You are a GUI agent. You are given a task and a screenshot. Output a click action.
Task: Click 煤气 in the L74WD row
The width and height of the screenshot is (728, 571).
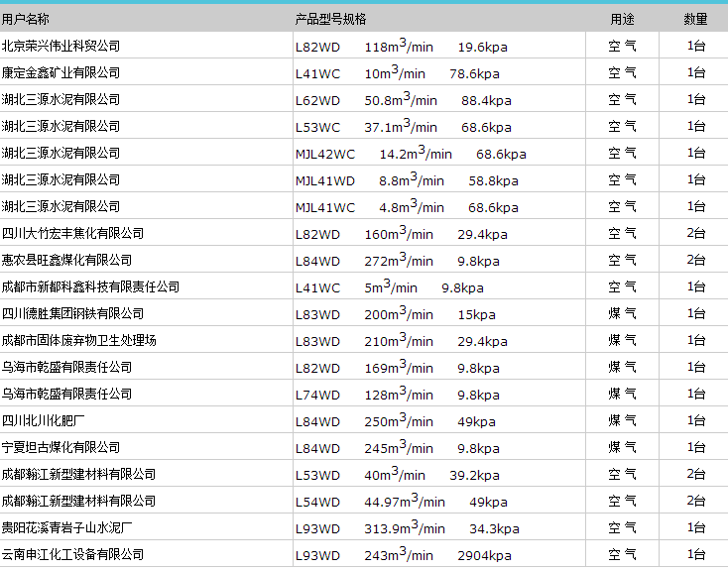point(622,395)
